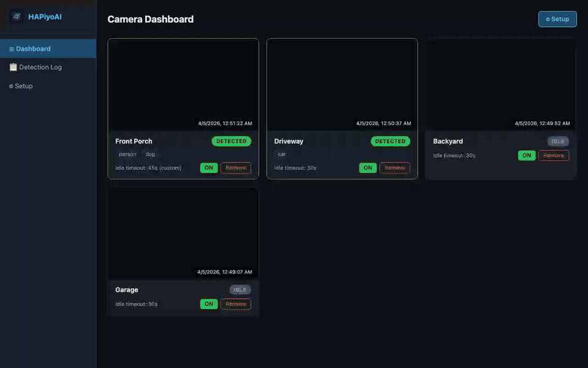Turn off the Backyard camera ON toggle

click(x=526, y=155)
